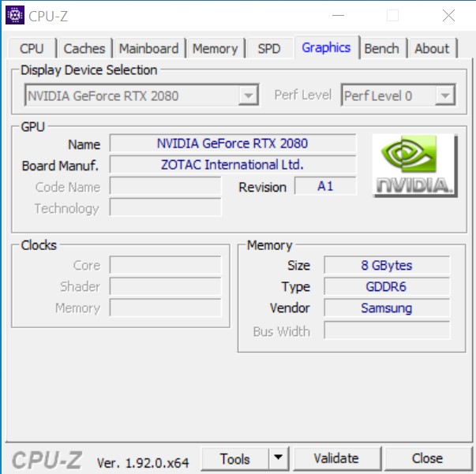This screenshot has width=476, height=474.
Task: Switch to the CPU tab
Action: pyautogui.click(x=32, y=49)
